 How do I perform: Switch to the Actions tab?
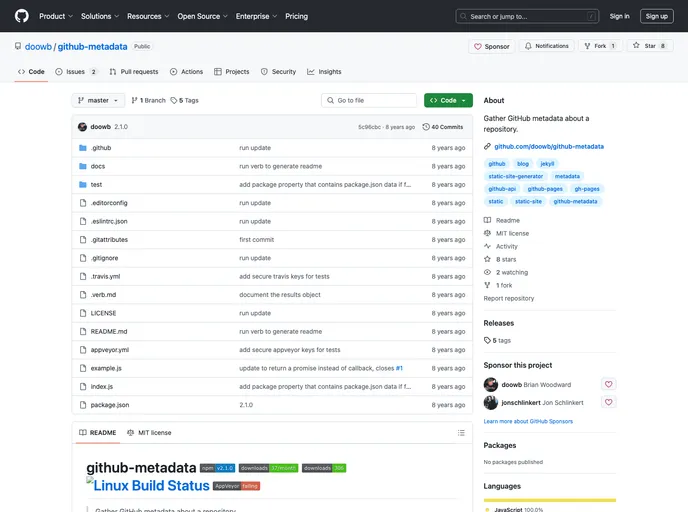[x=186, y=72]
